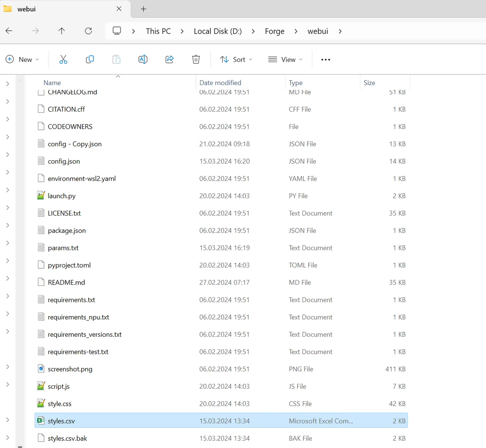Click the 21.02.2024 09:18 date cell
The height and width of the screenshot is (448, 486).
(x=224, y=144)
